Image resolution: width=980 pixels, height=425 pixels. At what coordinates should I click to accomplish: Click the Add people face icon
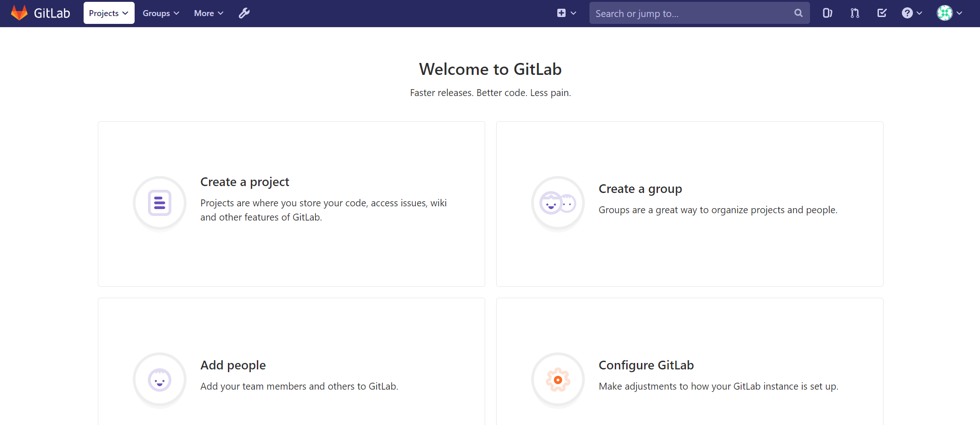(x=159, y=380)
